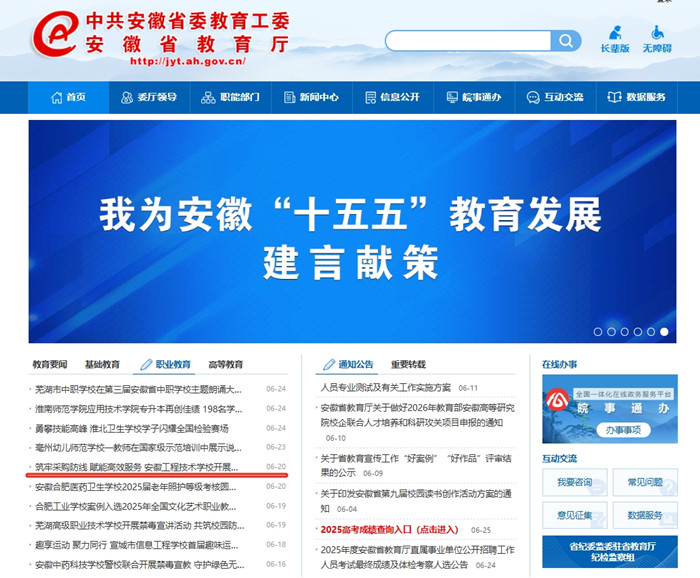Switch to the 高等教育 news tab
Image resolution: width=700 pixels, height=578 pixels.
point(225,365)
